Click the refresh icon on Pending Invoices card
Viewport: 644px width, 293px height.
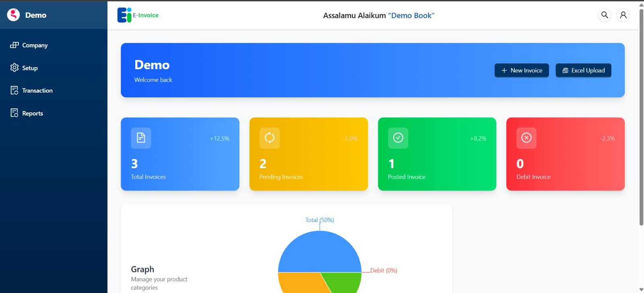[x=270, y=138]
